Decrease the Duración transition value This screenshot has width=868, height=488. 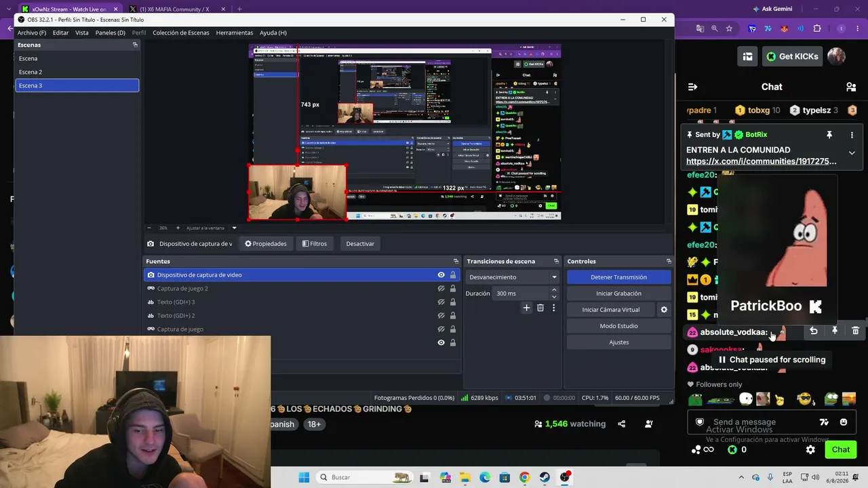pyautogui.click(x=554, y=297)
